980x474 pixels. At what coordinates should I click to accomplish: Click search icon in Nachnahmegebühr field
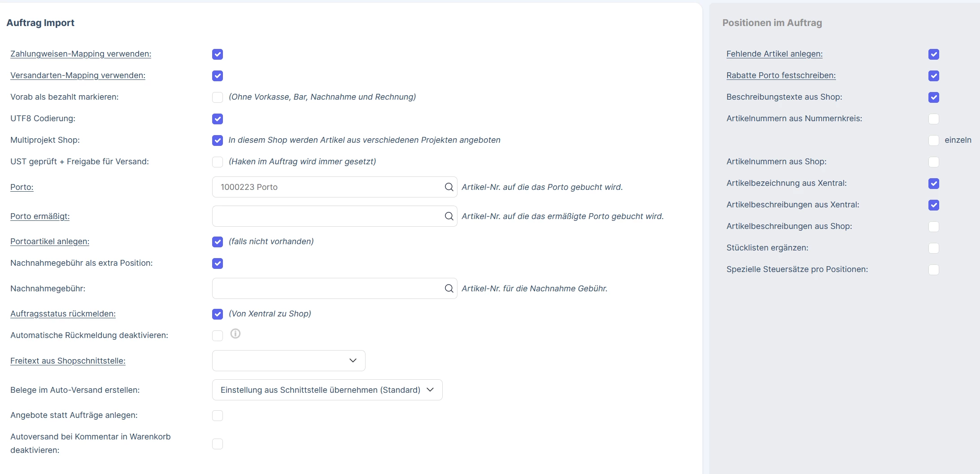pos(449,289)
